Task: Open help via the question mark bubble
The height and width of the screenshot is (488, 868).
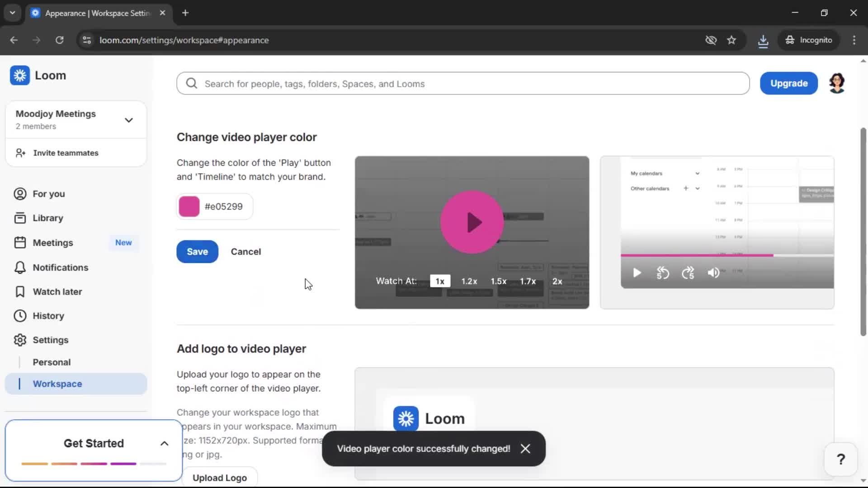Action: click(840, 459)
